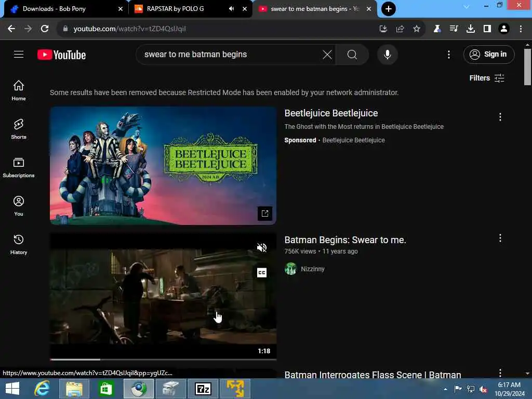Reload the page with the refresh icon
This screenshot has width=532, height=399.
[45, 29]
